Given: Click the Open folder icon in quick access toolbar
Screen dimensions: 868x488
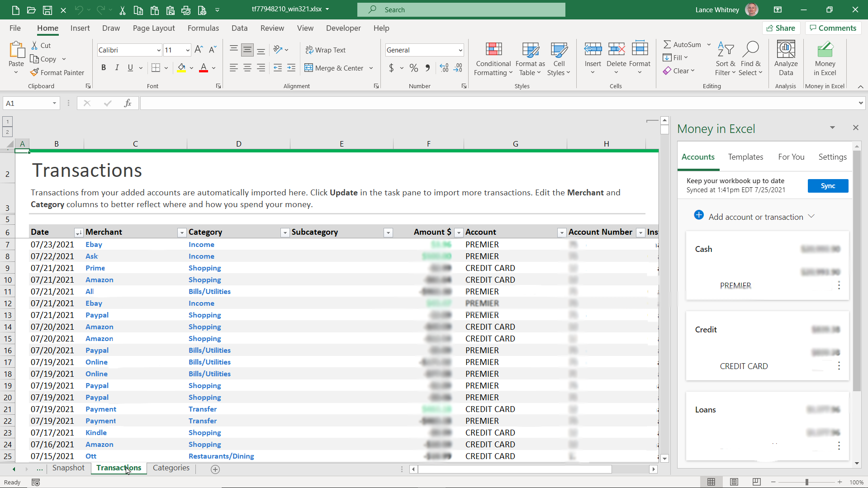Looking at the screenshot, I should (x=31, y=9).
